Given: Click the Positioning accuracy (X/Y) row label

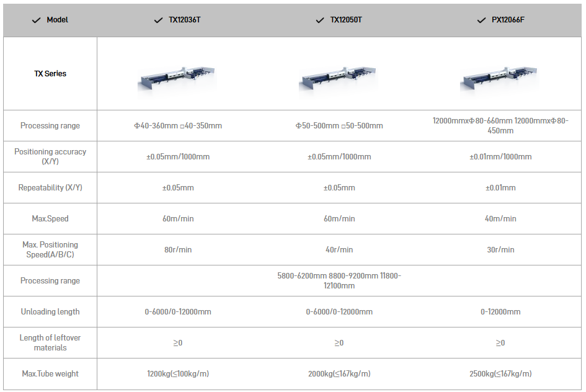Looking at the screenshot, I should pyautogui.click(x=50, y=156).
